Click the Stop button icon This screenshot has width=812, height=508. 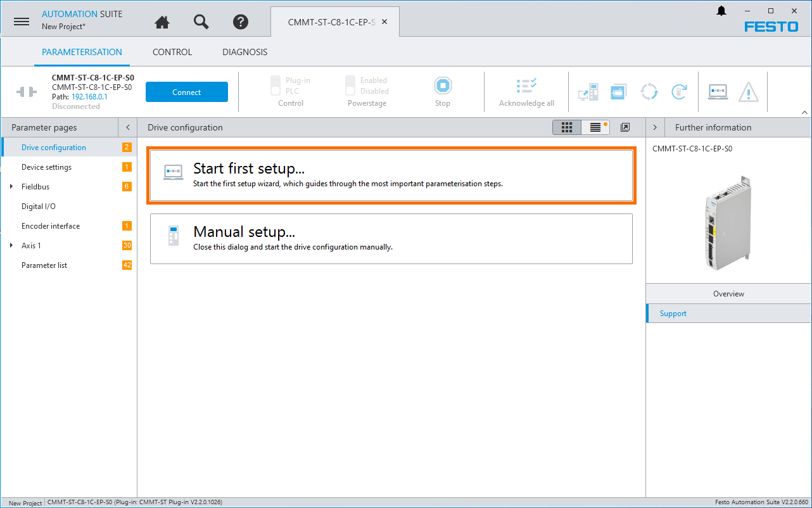coord(443,86)
